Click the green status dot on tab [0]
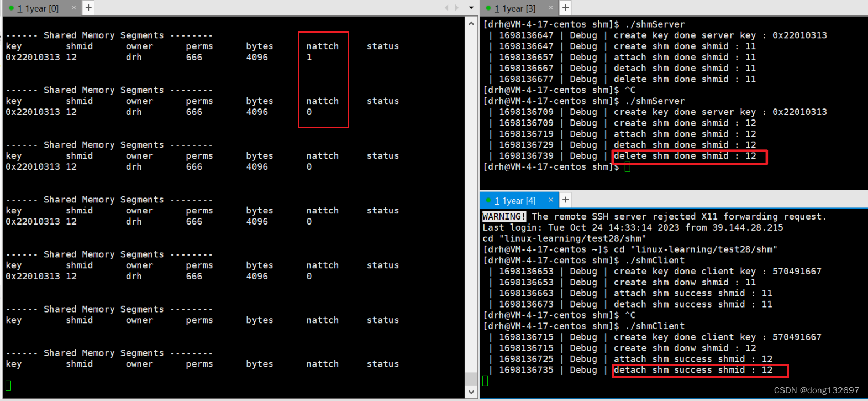 11,8
